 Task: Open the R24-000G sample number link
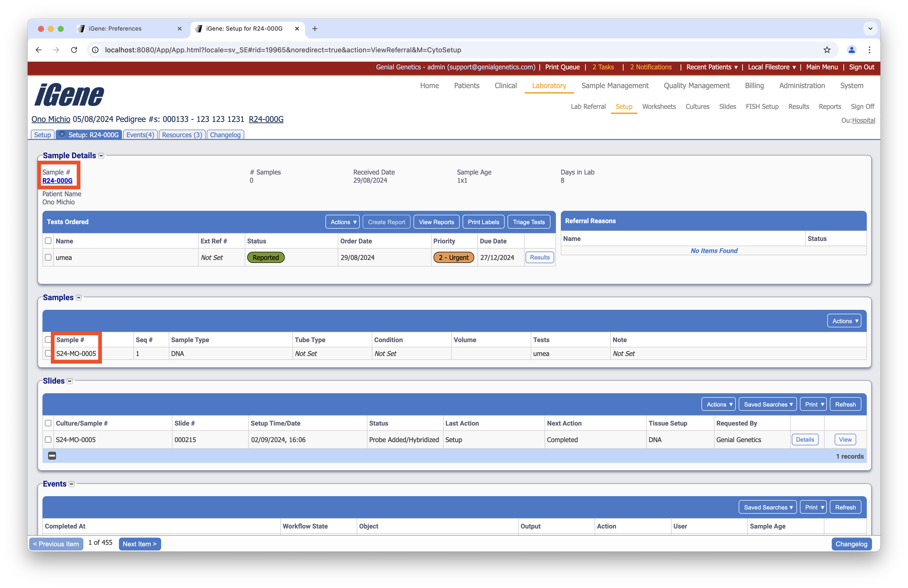57,181
